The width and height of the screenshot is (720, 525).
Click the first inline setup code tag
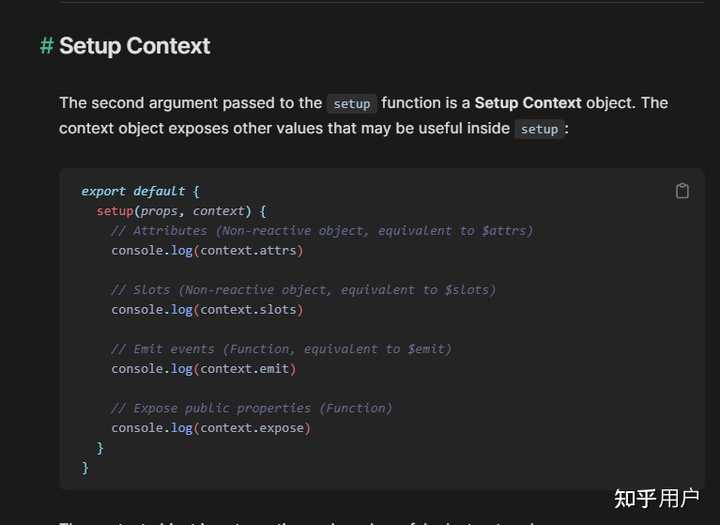click(352, 104)
